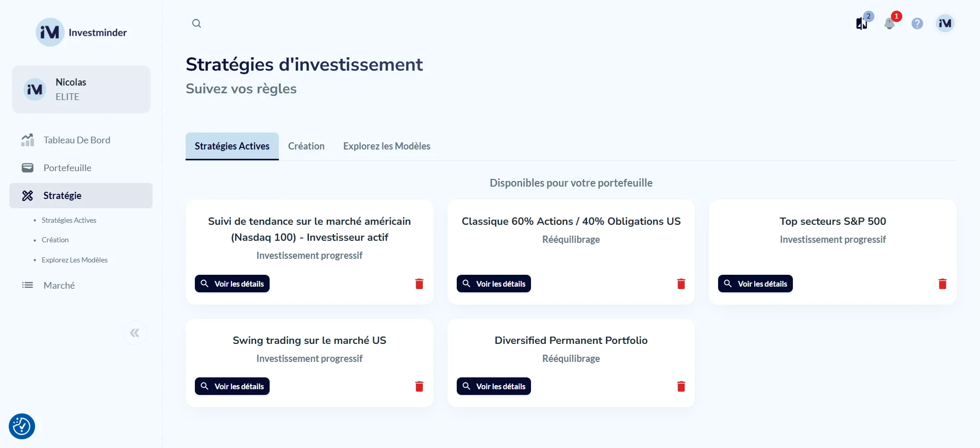980x448 pixels.
Task: Delete the Top secteurs S&P 500 strategy
Action: [942, 284]
